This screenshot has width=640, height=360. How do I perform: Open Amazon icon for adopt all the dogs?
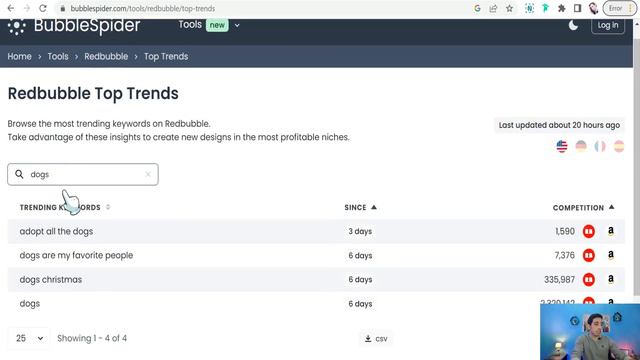click(611, 231)
